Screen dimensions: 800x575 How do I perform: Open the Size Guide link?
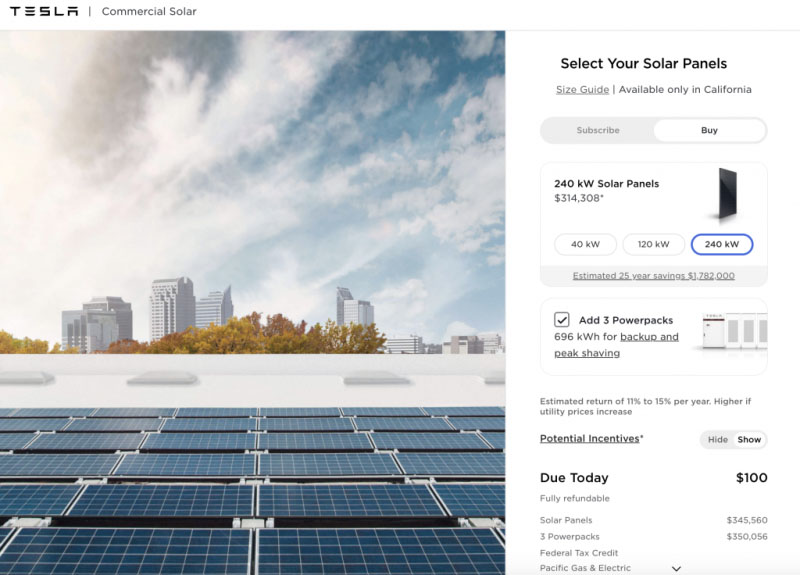pos(582,90)
